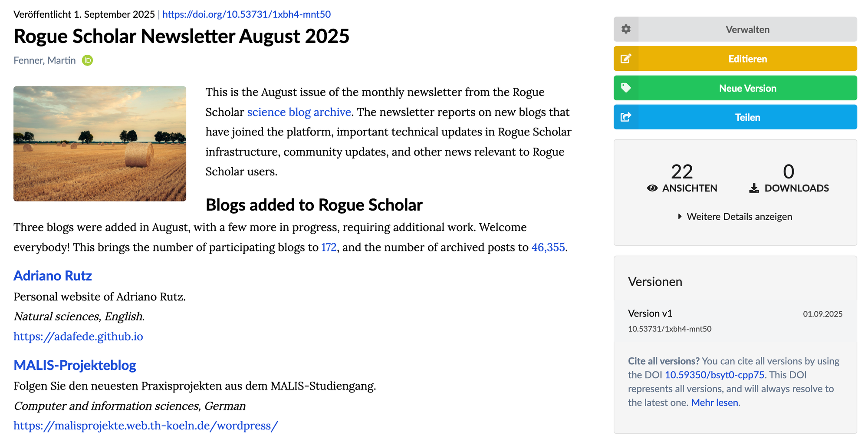This screenshot has height=442, width=868.
Task: Click the tag icon on Neue Version
Action: point(626,88)
